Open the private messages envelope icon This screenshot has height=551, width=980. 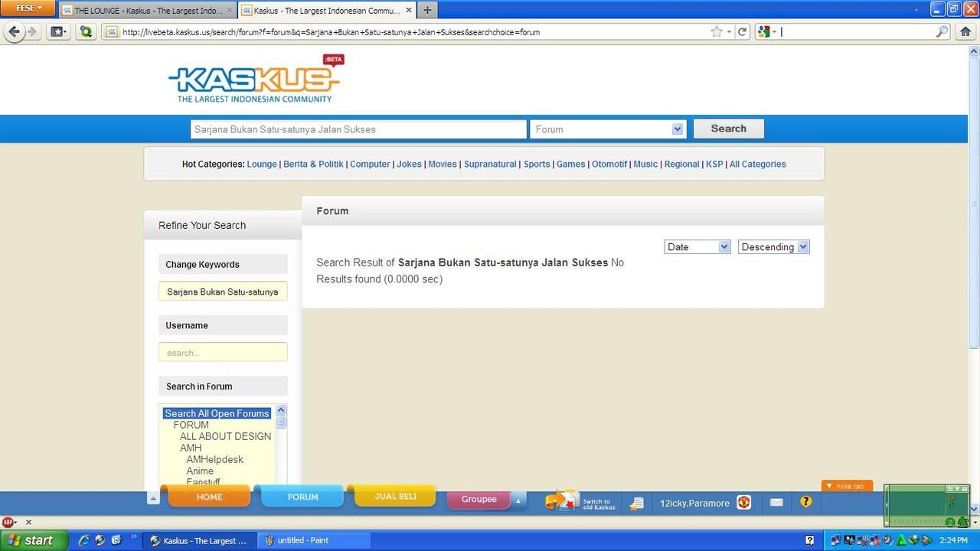[776, 502]
